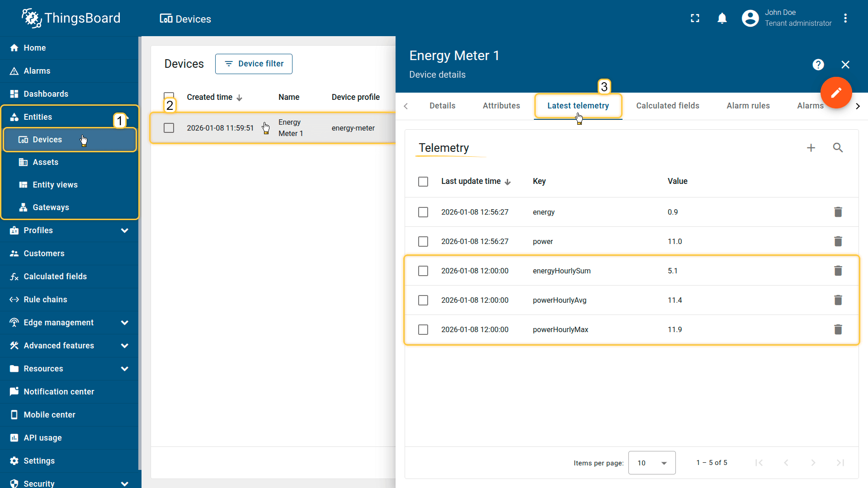868x488 pixels.
Task: Open the Calculated fields tab
Action: coord(667,106)
